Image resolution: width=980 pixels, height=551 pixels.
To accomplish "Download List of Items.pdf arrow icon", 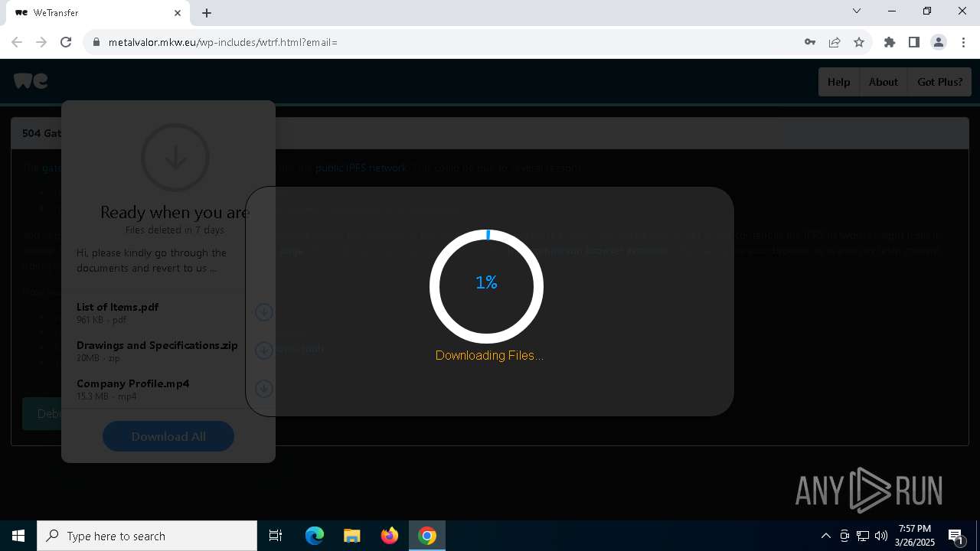I will (x=263, y=311).
